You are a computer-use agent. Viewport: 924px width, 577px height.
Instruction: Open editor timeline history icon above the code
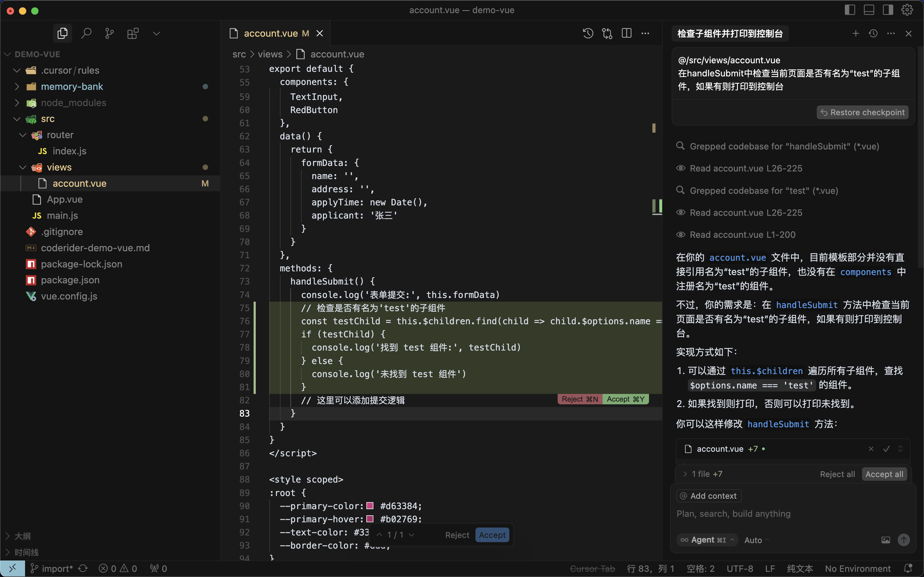pos(588,33)
